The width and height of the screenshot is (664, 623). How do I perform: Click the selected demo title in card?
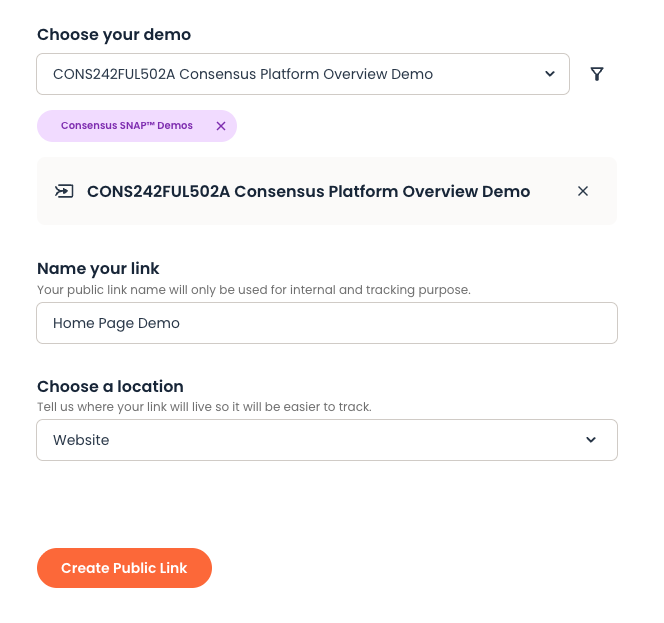(x=308, y=191)
